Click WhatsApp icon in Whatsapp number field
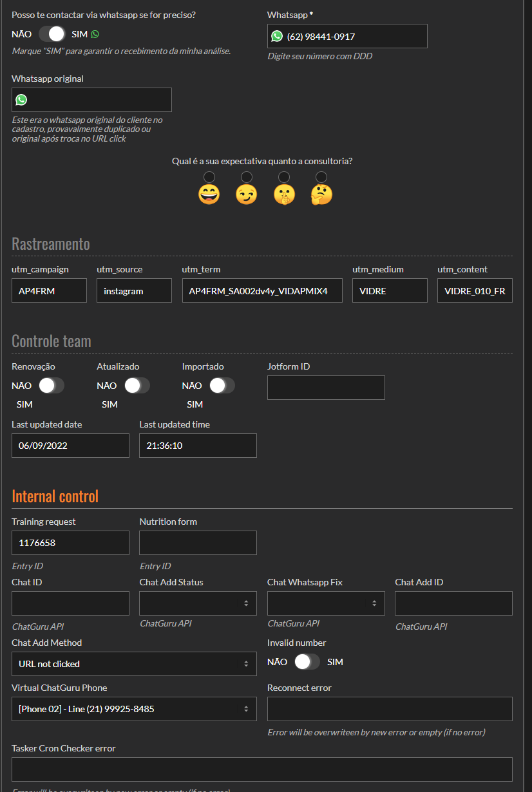This screenshot has height=792, width=532. click(277, 37)
